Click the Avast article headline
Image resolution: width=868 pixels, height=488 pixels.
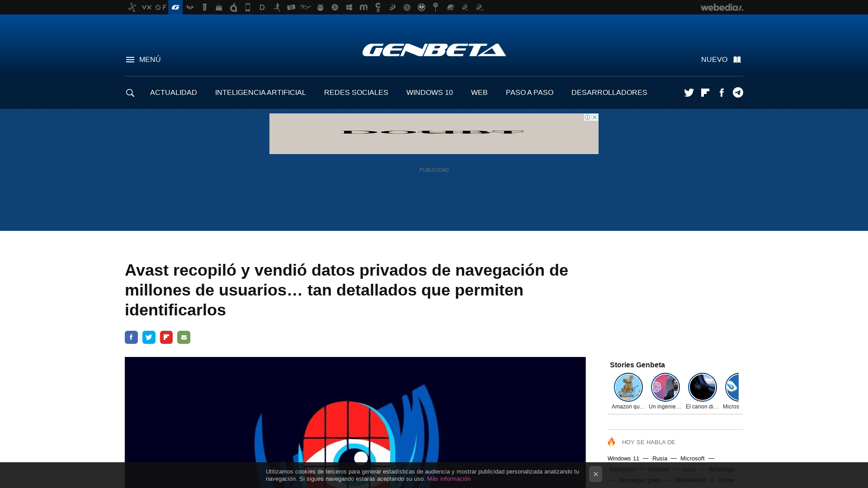coord(346,290)
